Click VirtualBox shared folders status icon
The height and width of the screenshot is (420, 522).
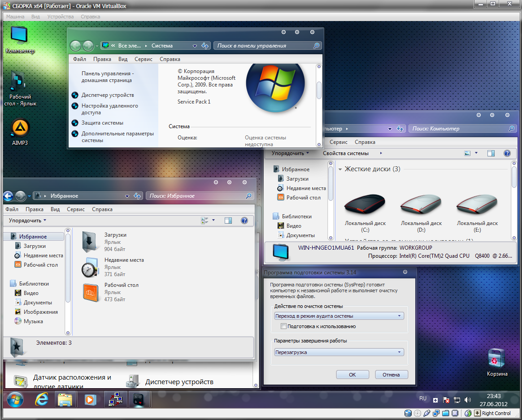(x=446, y=413)
